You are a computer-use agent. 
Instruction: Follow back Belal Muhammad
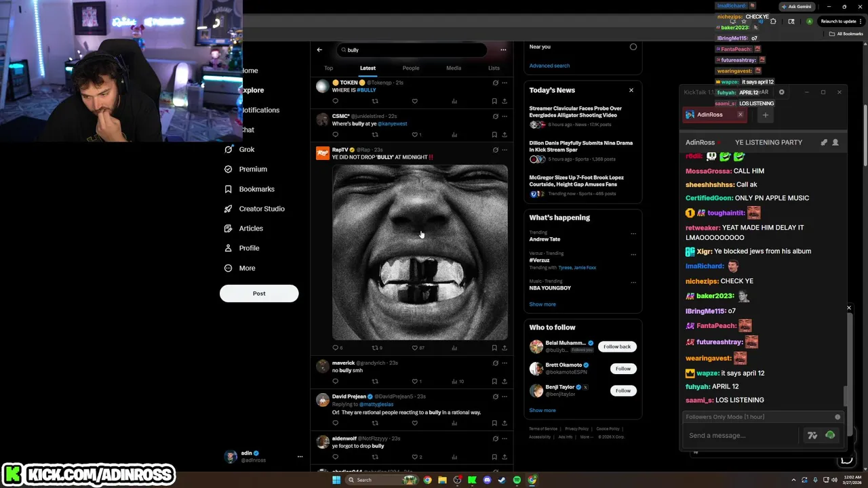point(617,346)
